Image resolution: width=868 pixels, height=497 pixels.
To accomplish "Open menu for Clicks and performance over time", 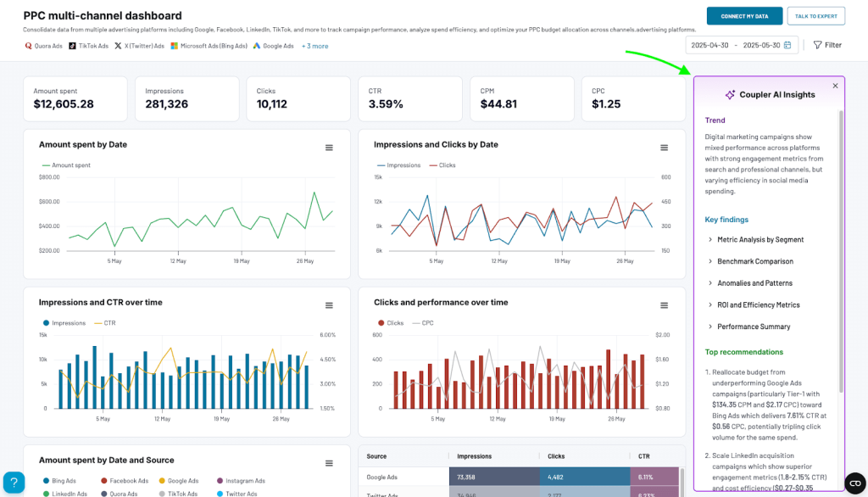I will click(x=664, y=305).
